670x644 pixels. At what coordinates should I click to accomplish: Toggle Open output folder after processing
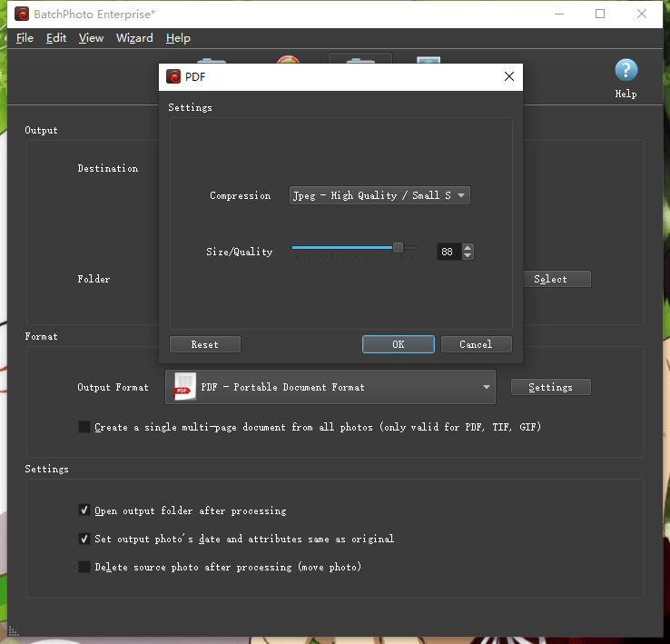pos(84,510)
